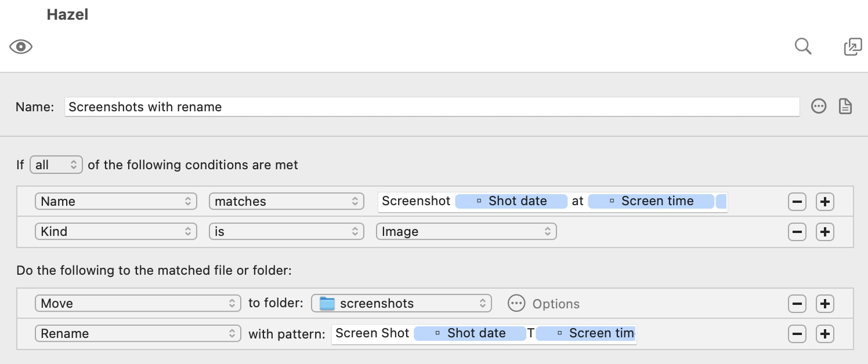The image size is (868, 364).
Task: Click the rule Name text field
Action: [431, 107]
